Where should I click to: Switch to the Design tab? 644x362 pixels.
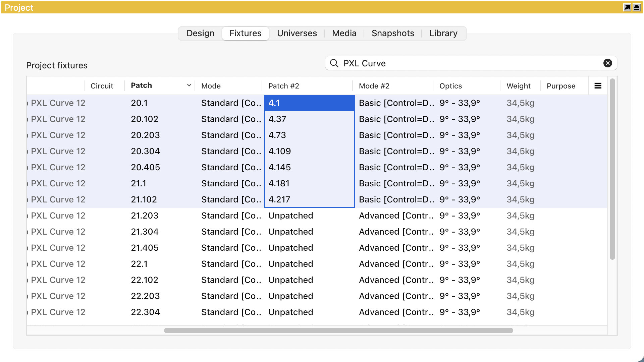[x=200, y=33]
